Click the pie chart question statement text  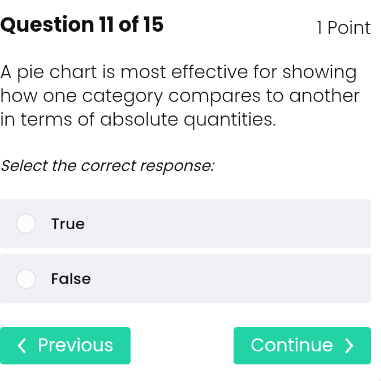[180, 96]
